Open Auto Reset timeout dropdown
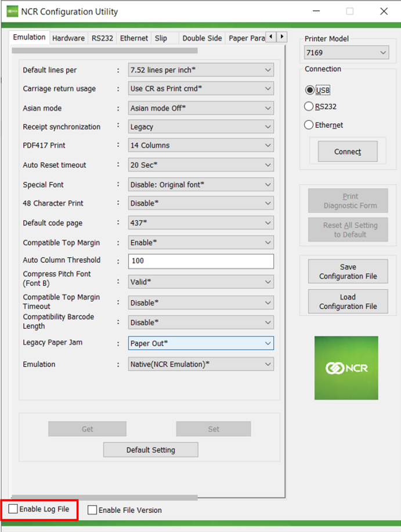Screen dimensions: 401x532 pyautogui.click(x=201, y=165)
